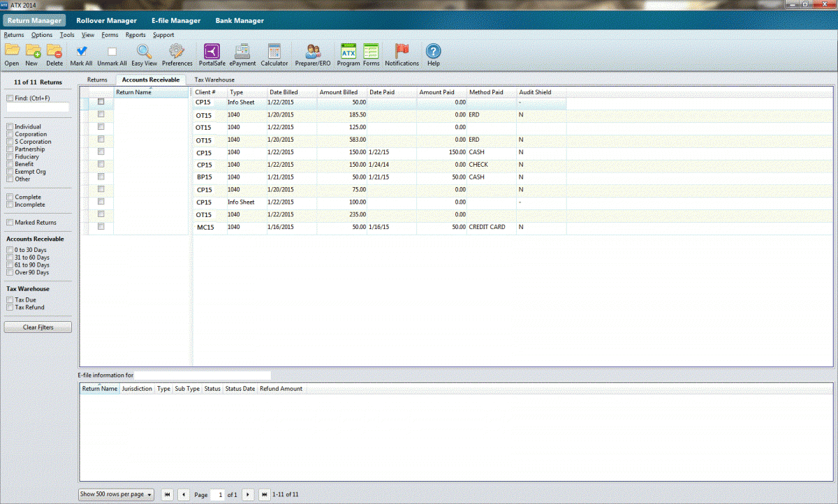Image resolution: width=838 pixels, height=504 pixels.
Task: Open the E-file Manager
Action: coord(176,20)
